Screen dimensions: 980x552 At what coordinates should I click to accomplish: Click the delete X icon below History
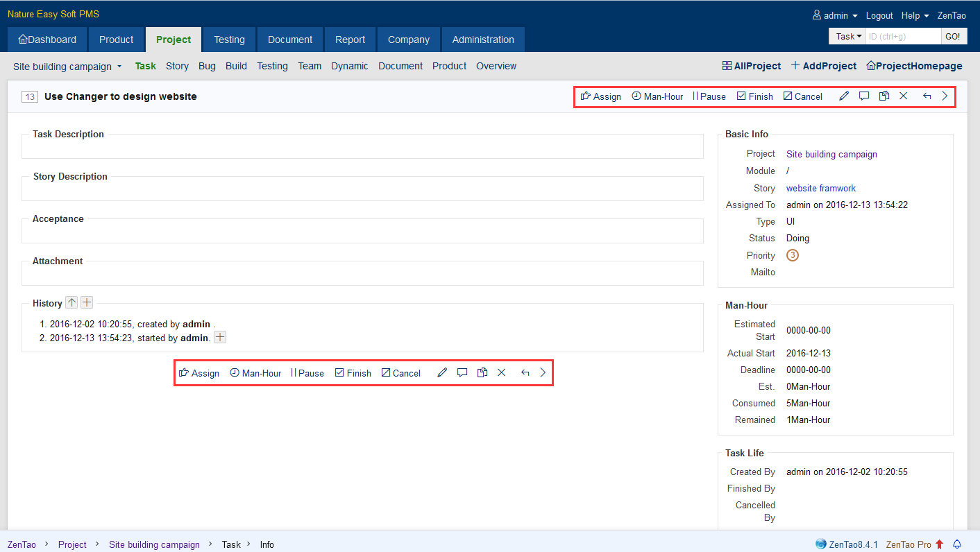[501, 373]
